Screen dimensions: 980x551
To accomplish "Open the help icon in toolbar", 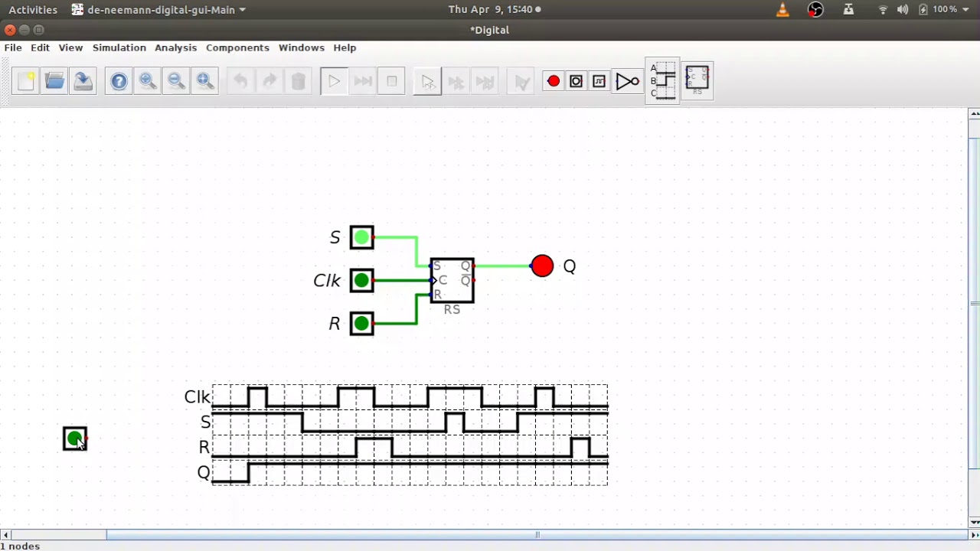I will point(119,81).
